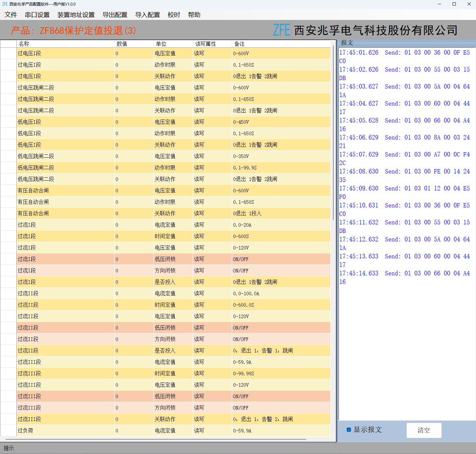Toggle the 显示报文 checkbox

[349, 430]
